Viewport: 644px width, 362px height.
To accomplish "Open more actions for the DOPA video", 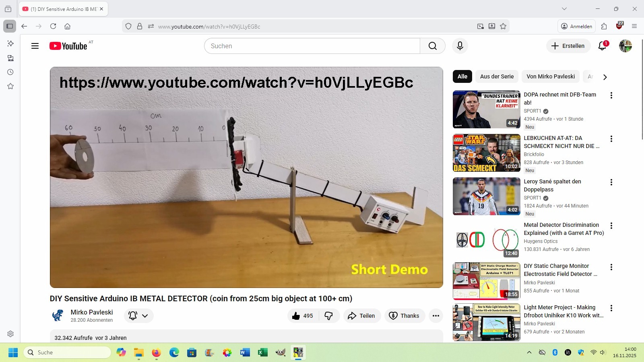I will [611, 95].
